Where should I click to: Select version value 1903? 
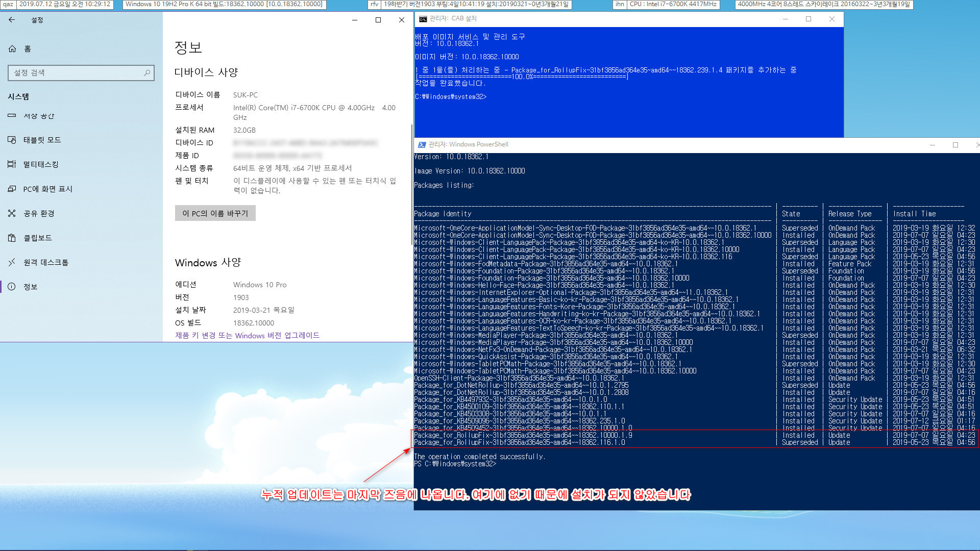point(241,297)
